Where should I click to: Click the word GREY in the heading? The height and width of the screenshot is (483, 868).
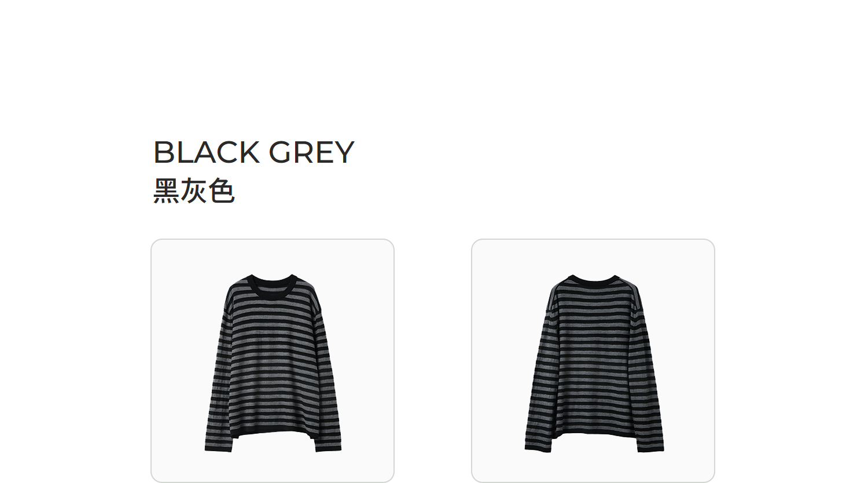point(311,152)
